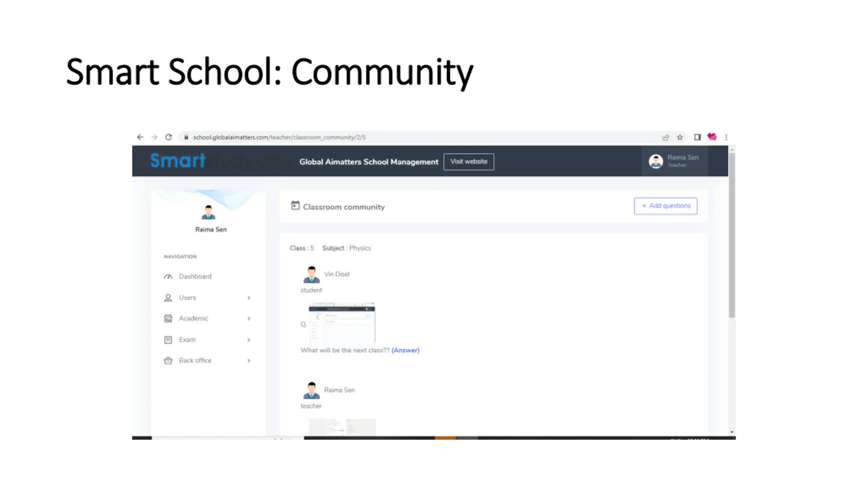Expand the Users menu chevron

pyautogui.click(x=249, y=298)
